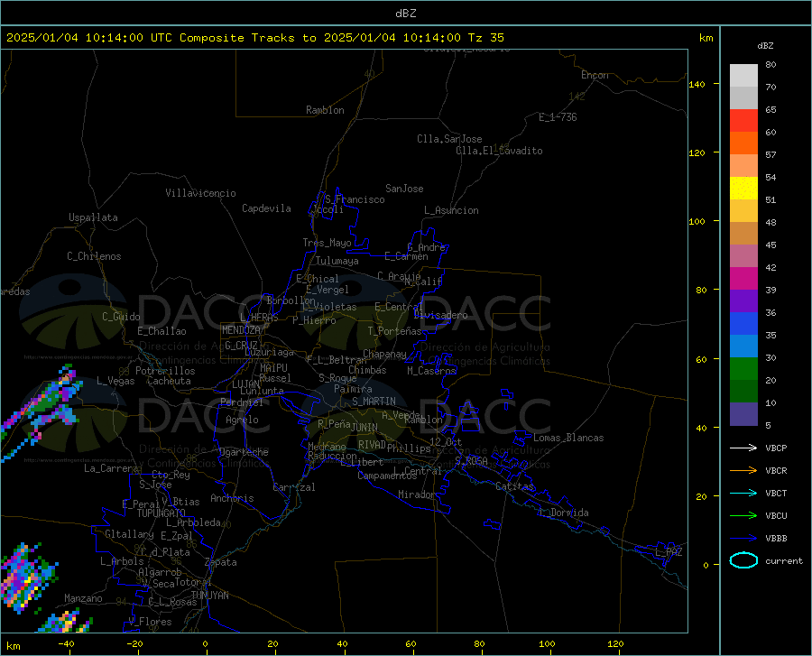
Task: Click the Carrizal label
Action: click(x=294, y=487)
